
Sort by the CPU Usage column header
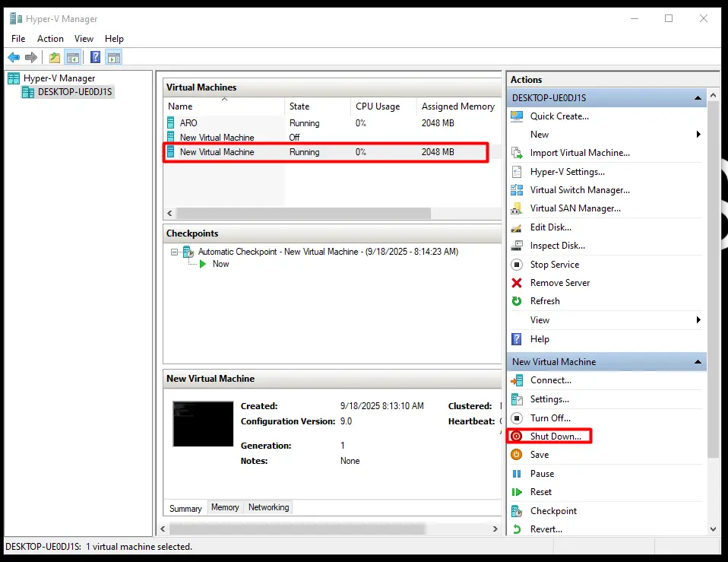point(384,106)
